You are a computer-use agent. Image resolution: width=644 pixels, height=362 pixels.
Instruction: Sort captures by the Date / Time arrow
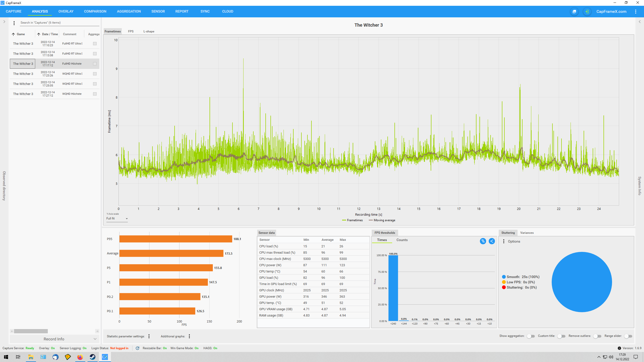click(39, 34)
